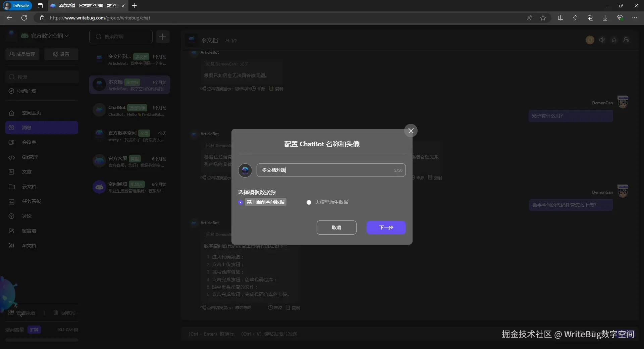Open Git管理 in the sidebar
Screen dimensions: 644x349
[30, 157]
